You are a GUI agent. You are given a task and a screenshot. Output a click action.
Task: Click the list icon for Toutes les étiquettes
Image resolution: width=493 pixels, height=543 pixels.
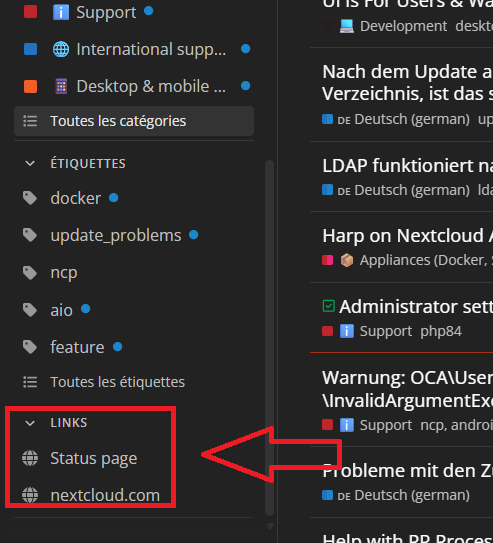coord(30,382)
